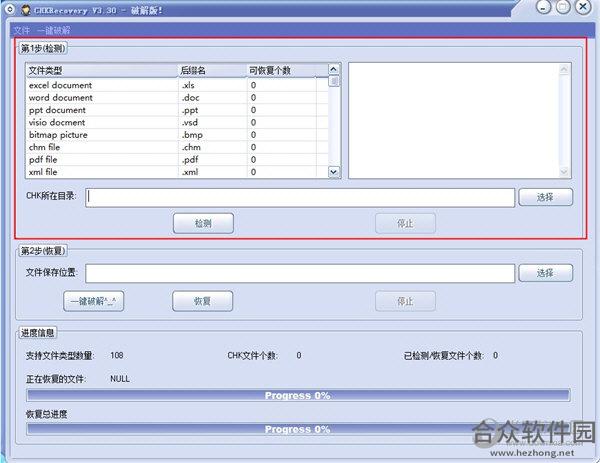Viewport: 600px width, 463px height.
Task: Click file type list scroll down arrow
Action: tap(334, 172)
